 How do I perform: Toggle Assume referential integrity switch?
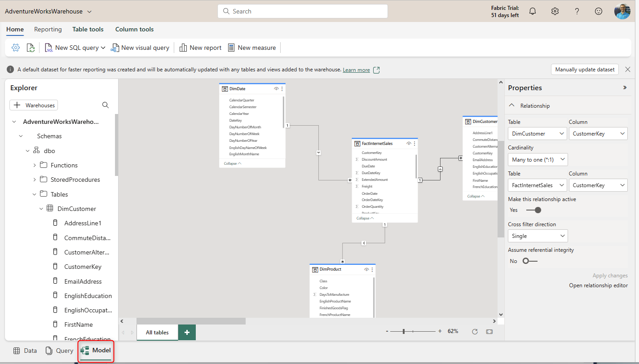pyautogui.click(x=530, y=261)
